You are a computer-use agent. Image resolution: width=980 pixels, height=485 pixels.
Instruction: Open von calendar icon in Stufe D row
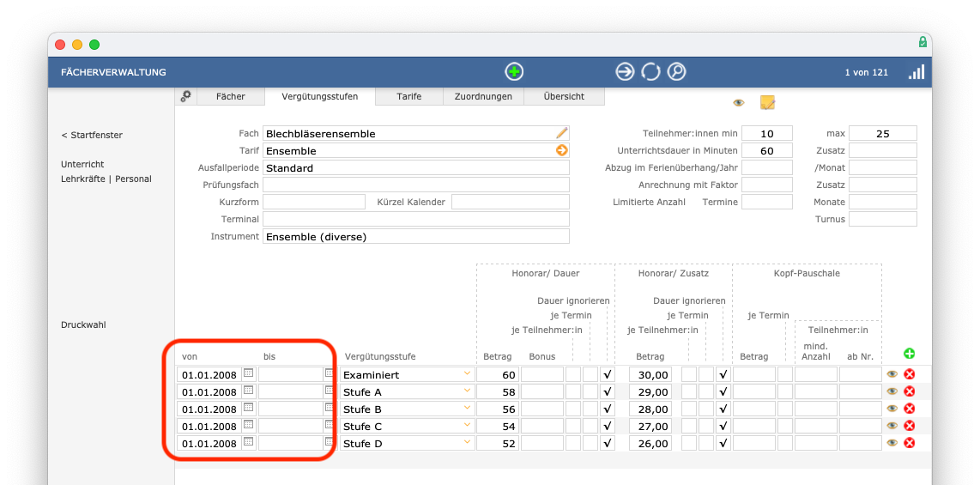click(248, 442)
